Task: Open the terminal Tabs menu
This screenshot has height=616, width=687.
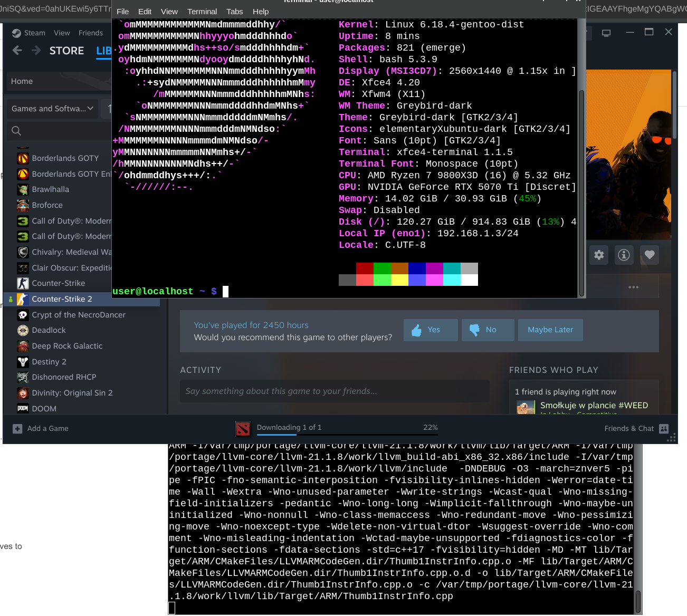Action: 235,12
